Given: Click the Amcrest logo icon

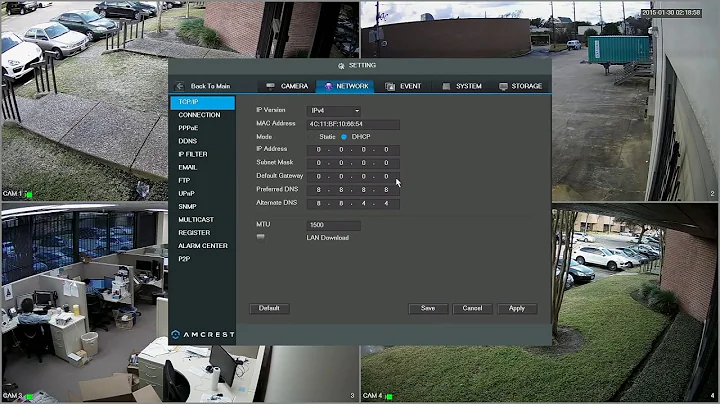Looking at the screenshot, I should point(175,334).
